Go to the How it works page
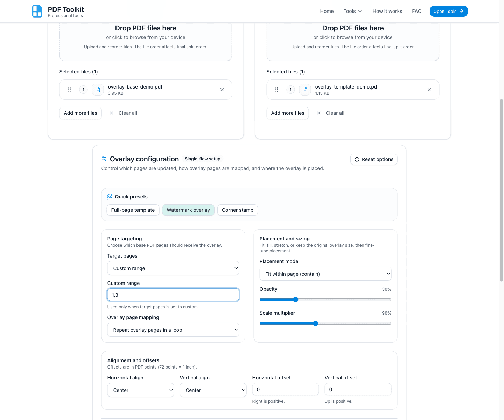The width and height of the screenshot is (504, 420). (387, 11)
